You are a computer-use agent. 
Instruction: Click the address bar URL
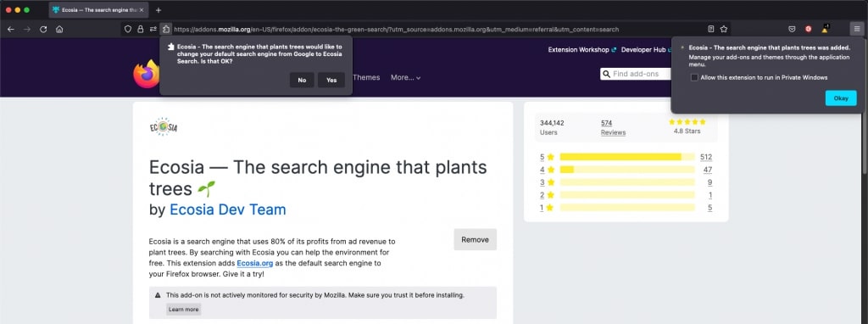point(397,30)
